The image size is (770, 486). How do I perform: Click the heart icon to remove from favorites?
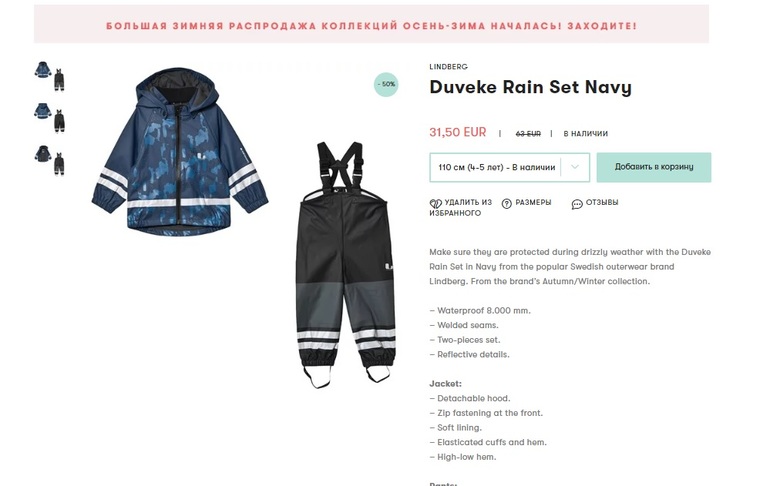(436, 203)
